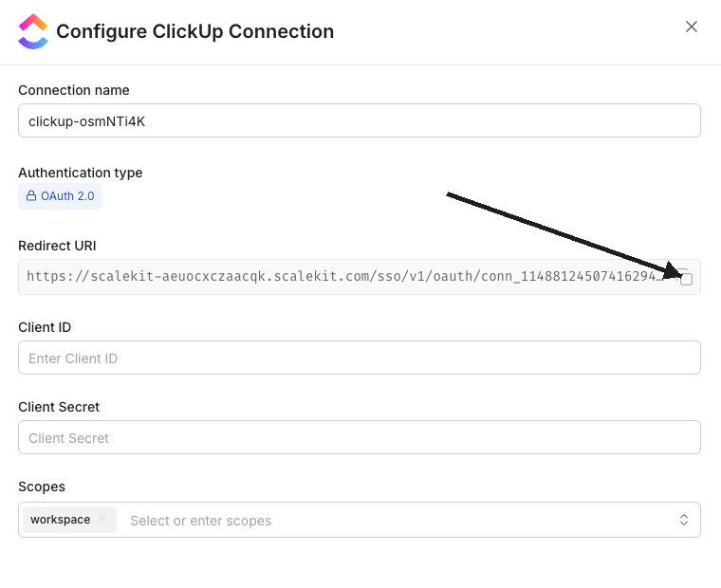Click the OAuth 2.0 badge
The image size is (721, 588).
61,196
